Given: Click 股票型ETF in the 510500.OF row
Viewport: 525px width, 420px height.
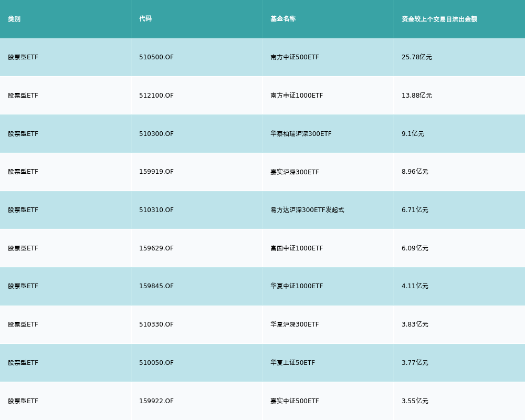Looking at the screenshot, I should click(x=23, y=57).
